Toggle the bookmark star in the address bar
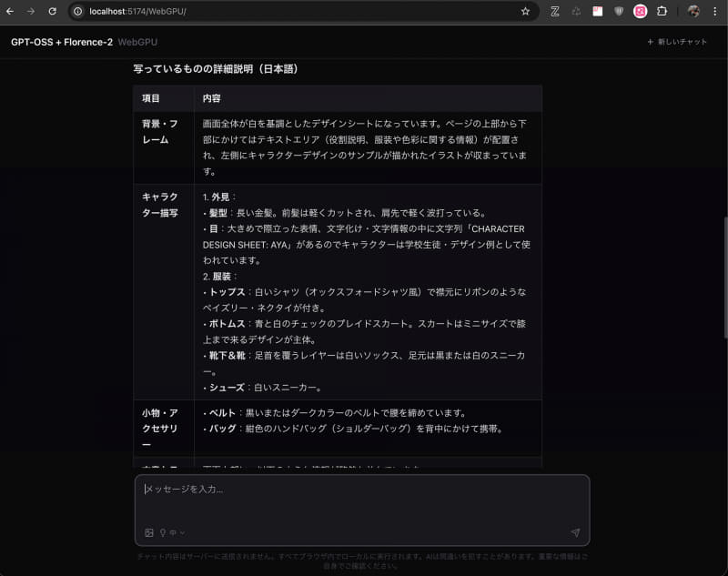728x576 pixels. click(525, 12)
